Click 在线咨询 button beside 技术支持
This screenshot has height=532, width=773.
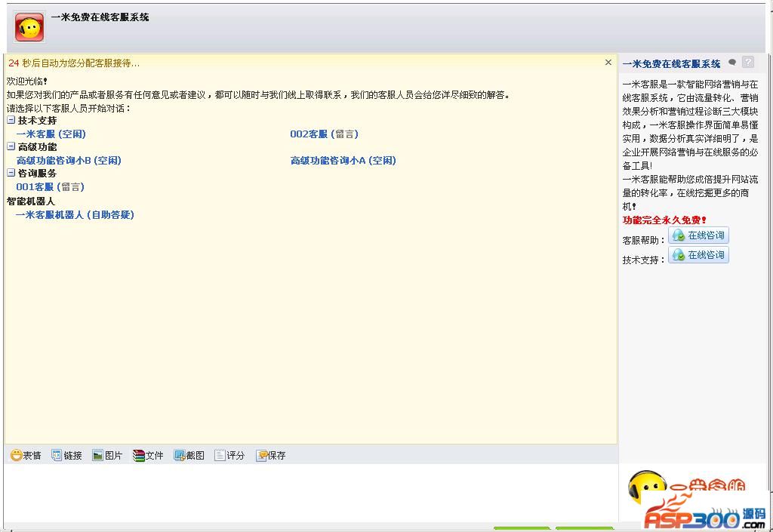coord(698,254)
